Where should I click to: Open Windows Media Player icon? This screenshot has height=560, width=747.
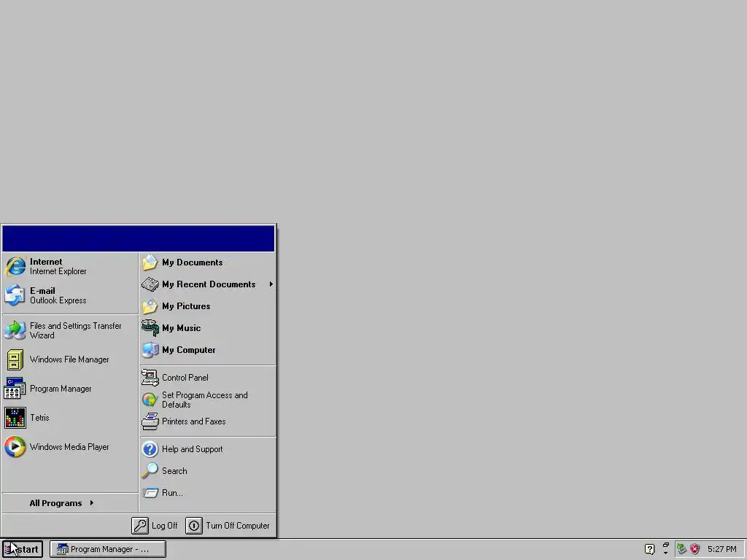pyautogui.click(x=15, y=447)
